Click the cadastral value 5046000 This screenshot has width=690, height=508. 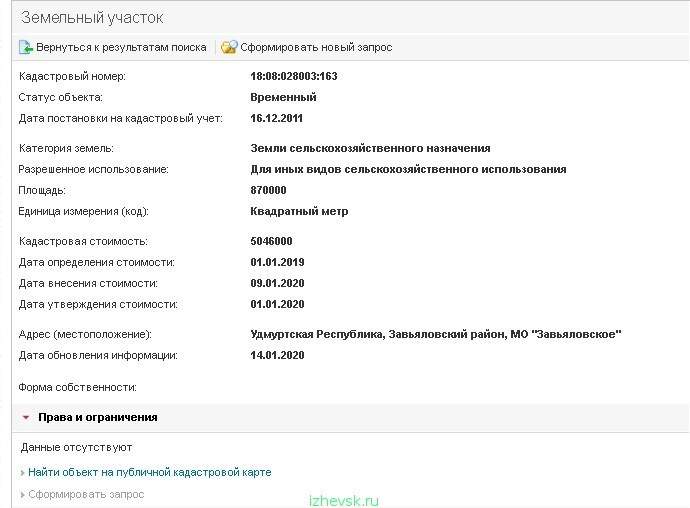click(x=271, y=241)
